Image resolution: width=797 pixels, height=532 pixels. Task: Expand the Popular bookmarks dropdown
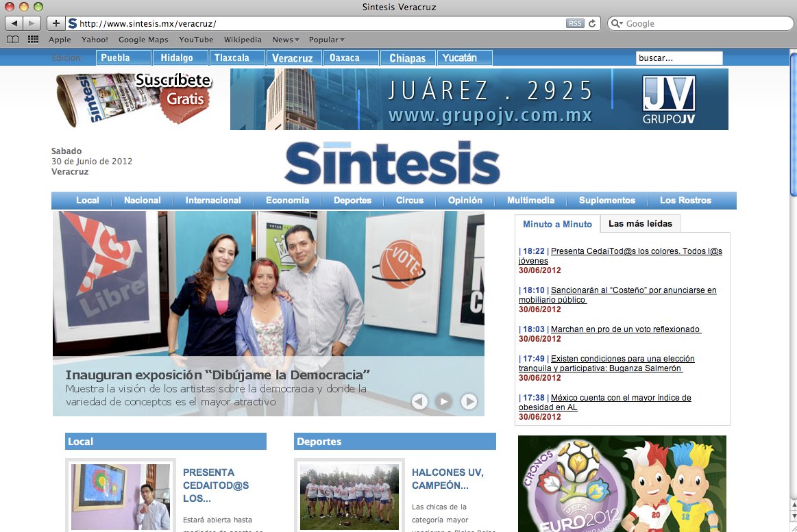coord(326,40)
